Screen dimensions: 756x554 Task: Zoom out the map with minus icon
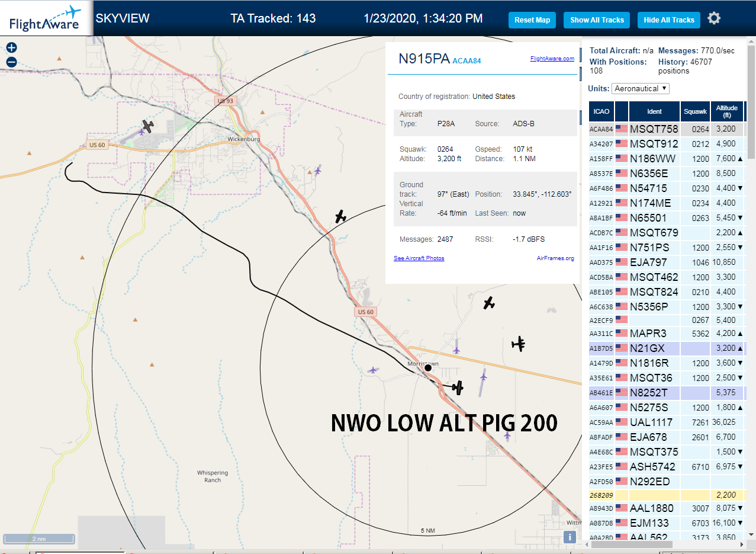(x=11, y=62)
